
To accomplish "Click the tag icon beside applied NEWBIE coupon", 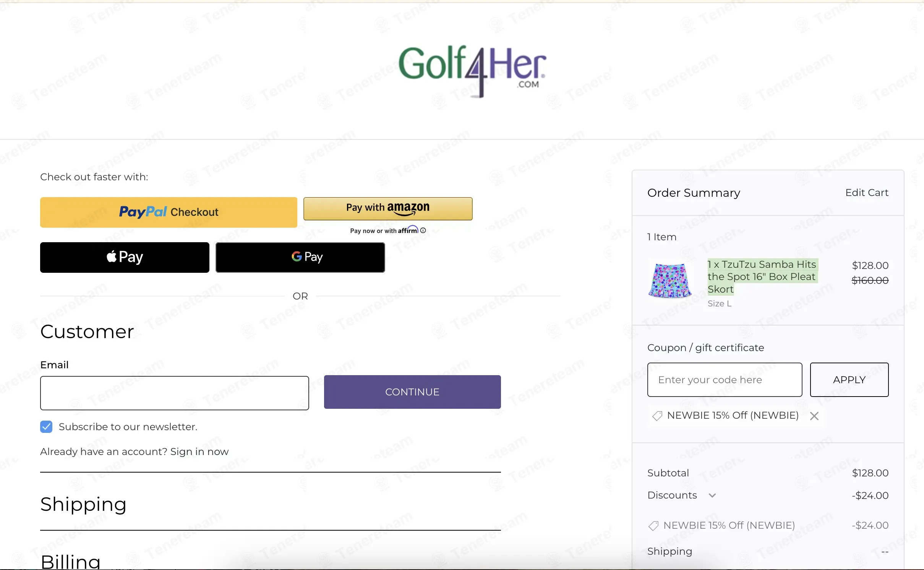I will click(657, 416).
